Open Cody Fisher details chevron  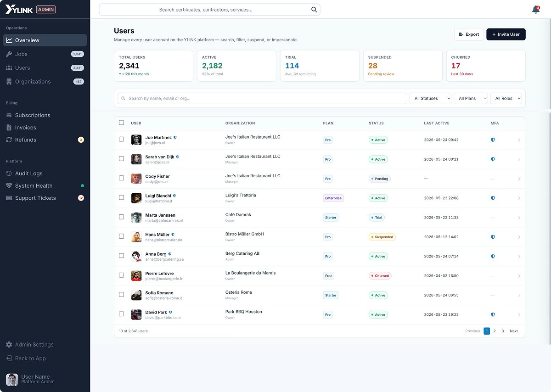click(x=519, y=179)
